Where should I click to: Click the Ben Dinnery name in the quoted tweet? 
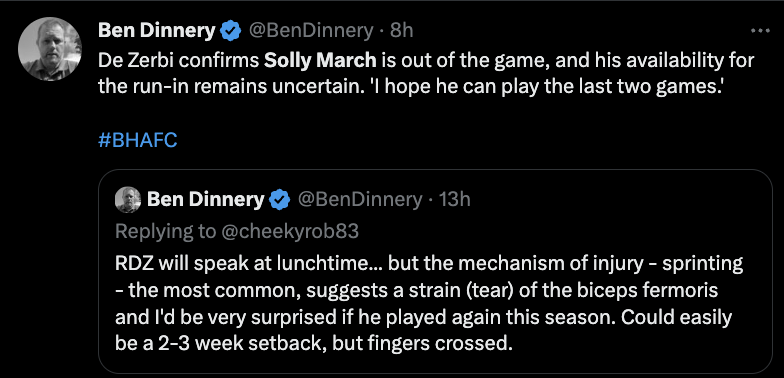click(x=205, y=200)
